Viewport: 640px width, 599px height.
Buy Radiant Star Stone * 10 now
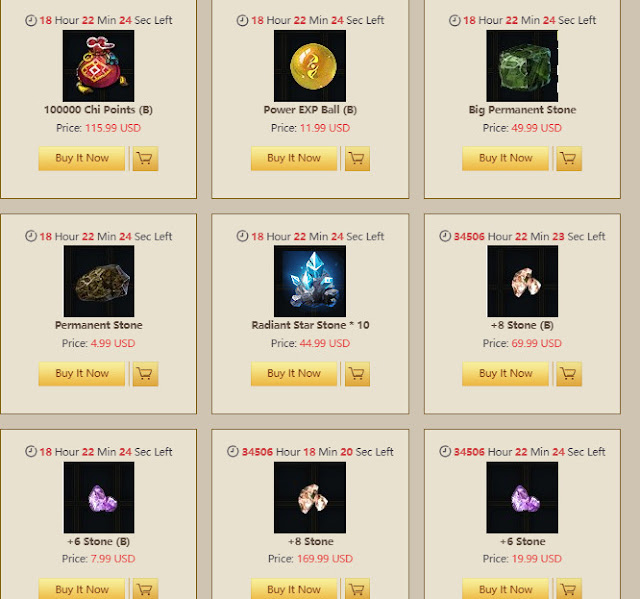click(294, 374)
